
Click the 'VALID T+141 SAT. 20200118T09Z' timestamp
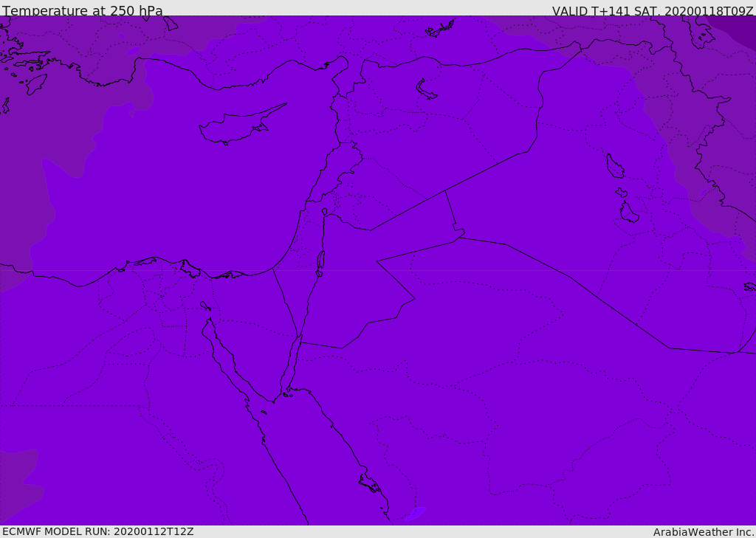click(x=653, y=10)
